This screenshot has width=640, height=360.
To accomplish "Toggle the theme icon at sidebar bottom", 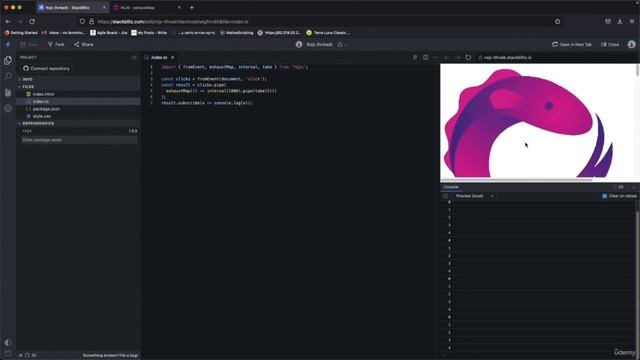I will [8, 342].
